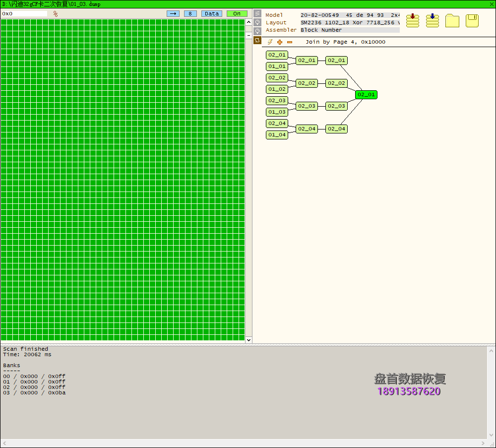This screenshot has width=496, height=448.
Task: Select third-column node 02_03
Action: click(336, 106)
